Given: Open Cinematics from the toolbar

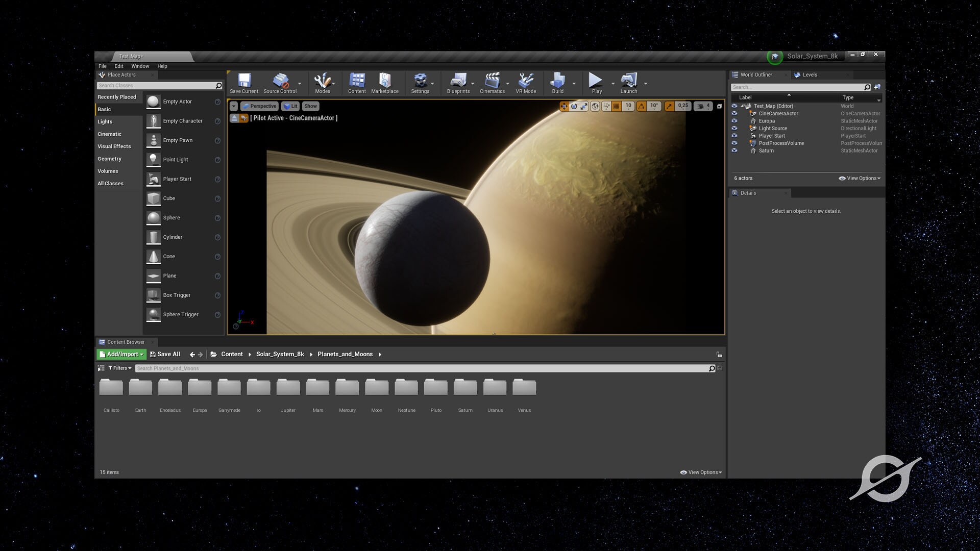Looking at the screenshot, I should click(x=492, y=82).
